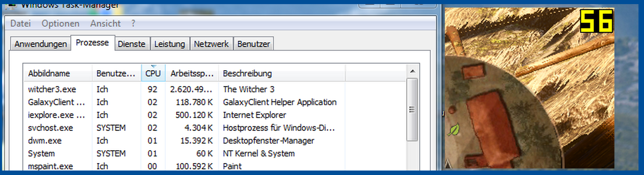The width and height of the screenshot is (644, 175).
Task: Click memory value 15.392 K
Action: pos(196,141)
